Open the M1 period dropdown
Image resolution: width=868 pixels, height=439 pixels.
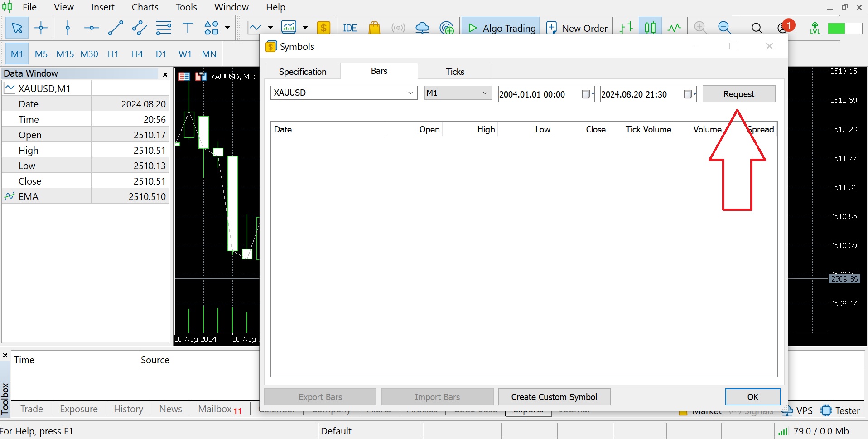[484, 93]
